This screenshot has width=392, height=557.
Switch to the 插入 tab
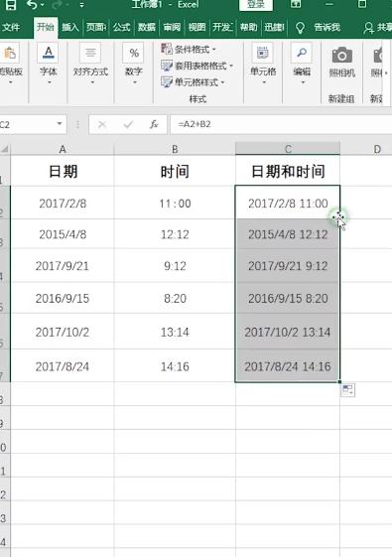[x=69, y=27]
